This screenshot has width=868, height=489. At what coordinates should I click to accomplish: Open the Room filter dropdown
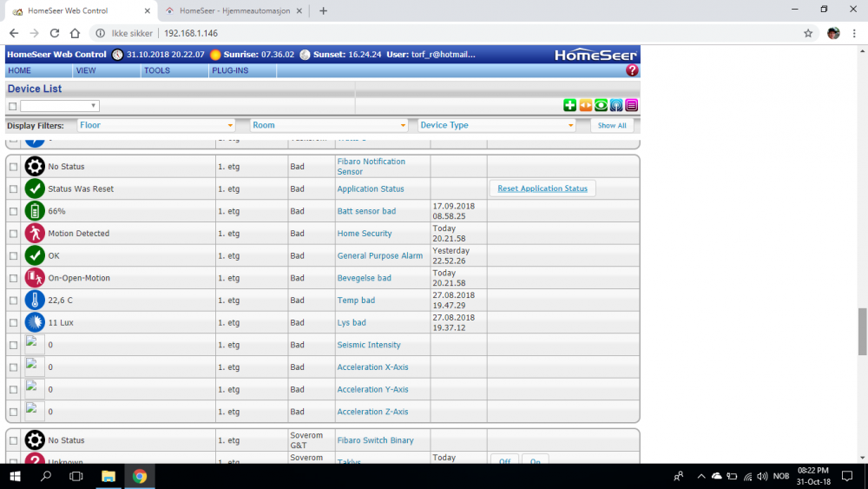[x=328, y=125]
